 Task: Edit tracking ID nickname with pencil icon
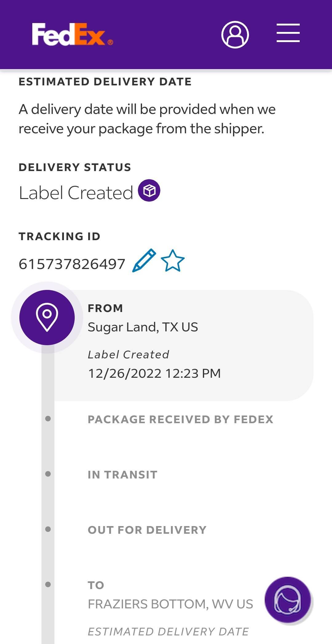144,261
